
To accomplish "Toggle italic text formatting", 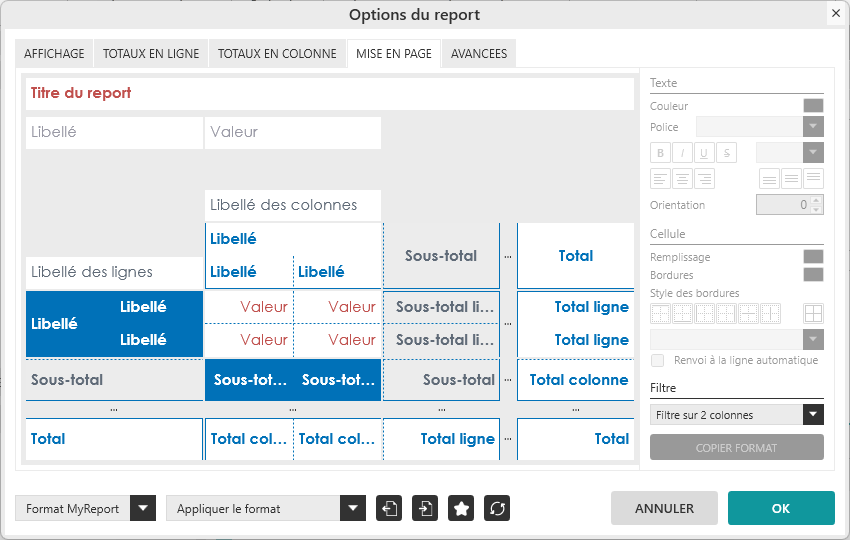I will pyautogui.click(x=682, y=153).
